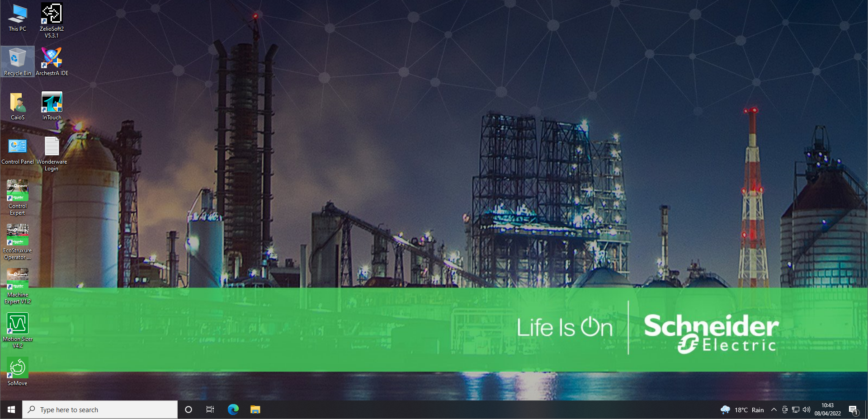868x419 pixels.
Task: Select the CaioS user folder
Action: [18, 106]
